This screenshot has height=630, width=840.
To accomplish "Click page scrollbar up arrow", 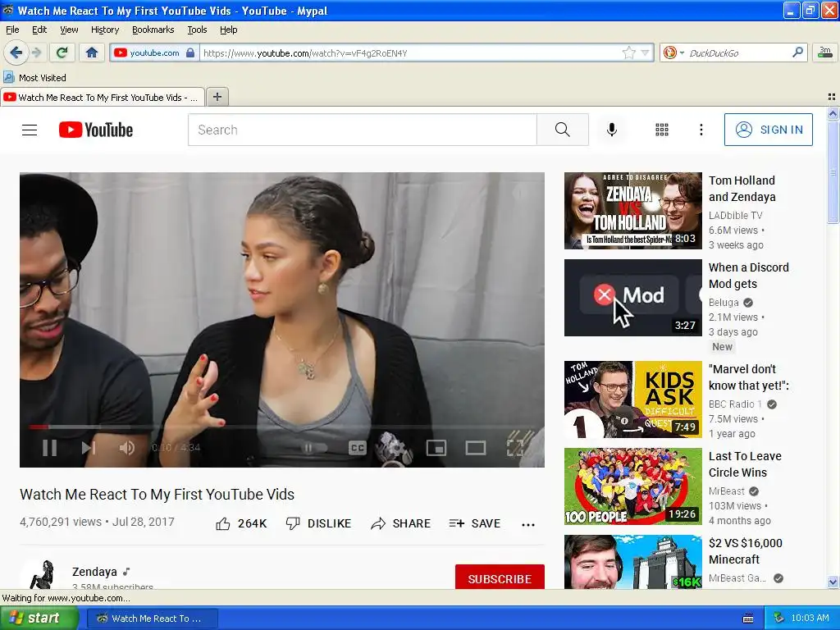I will (833, 113).
